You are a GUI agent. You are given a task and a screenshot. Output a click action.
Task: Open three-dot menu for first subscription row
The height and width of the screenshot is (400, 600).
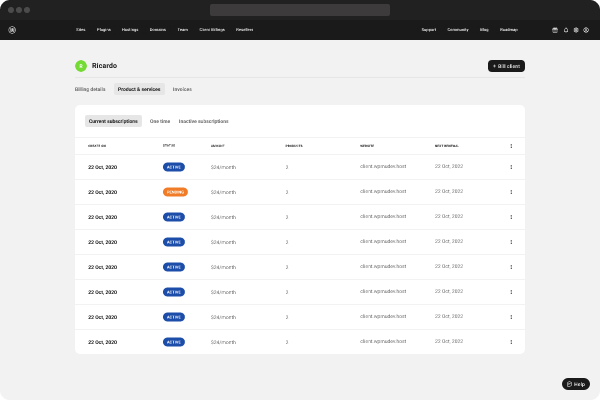[x=511, y=166]
